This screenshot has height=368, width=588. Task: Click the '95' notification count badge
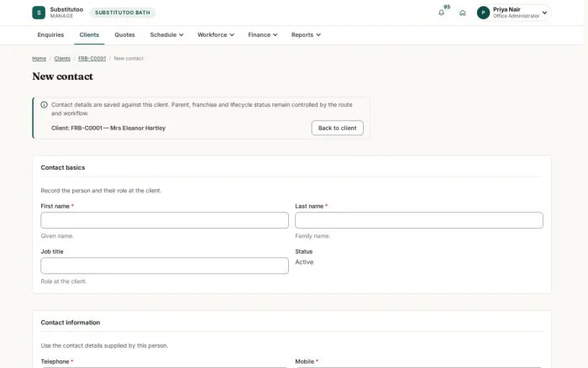click(447, 7)
